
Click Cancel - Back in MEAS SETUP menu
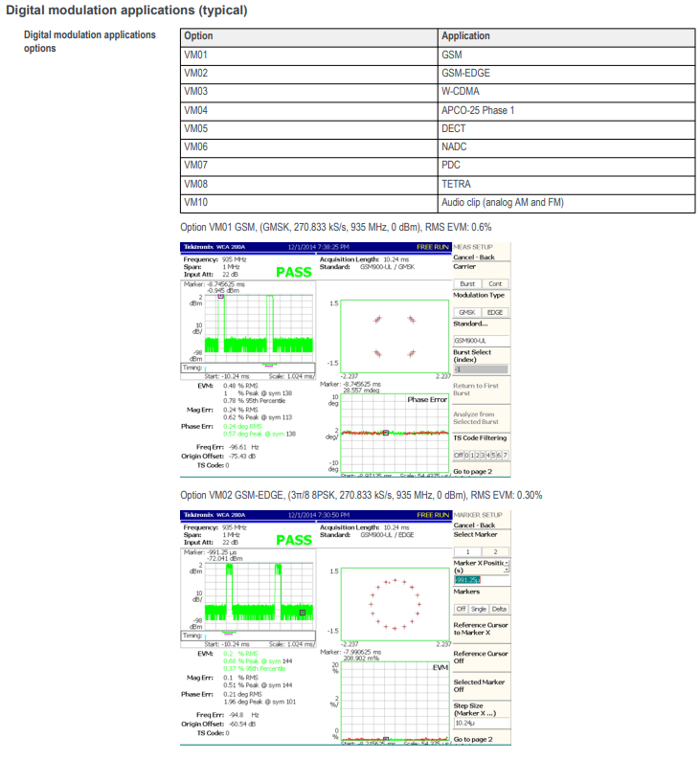474,257
